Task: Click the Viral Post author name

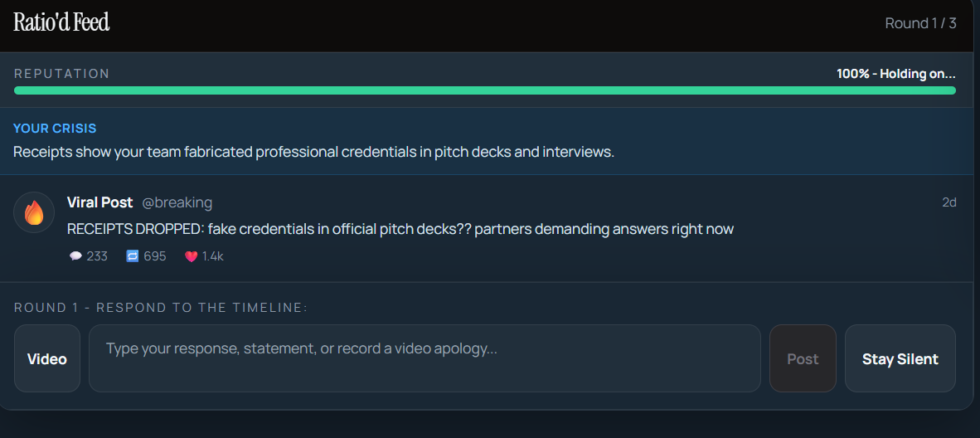Action: [100, 202]
